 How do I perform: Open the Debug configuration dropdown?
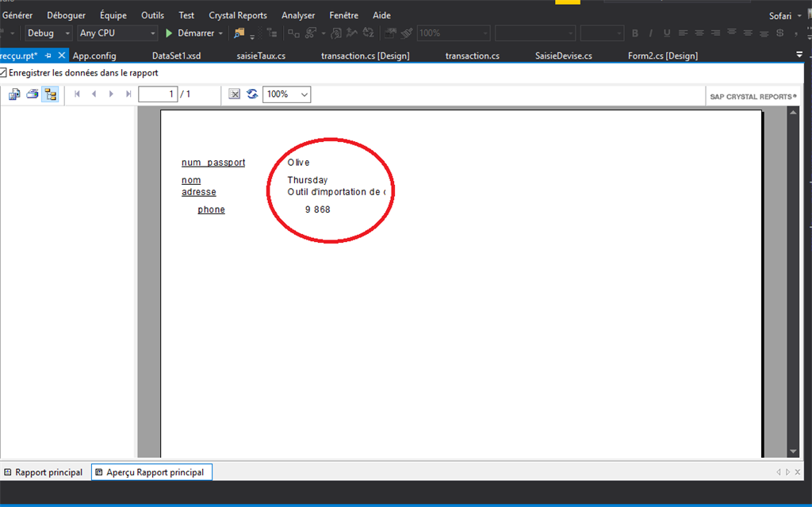[48, 33]
